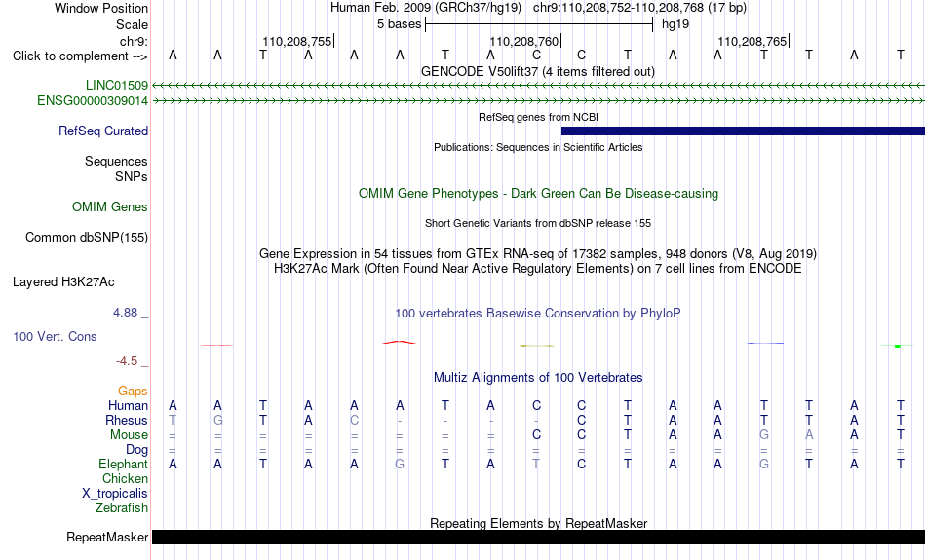
Task: Click the hg19 label beside scale bar
Action: 675,24
